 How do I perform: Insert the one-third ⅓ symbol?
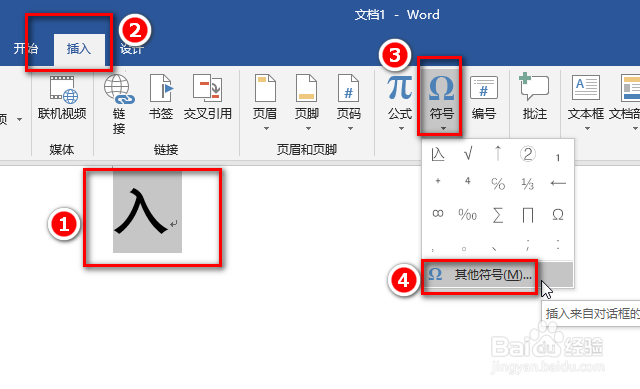pyautogui.click(x=528, y=184)
